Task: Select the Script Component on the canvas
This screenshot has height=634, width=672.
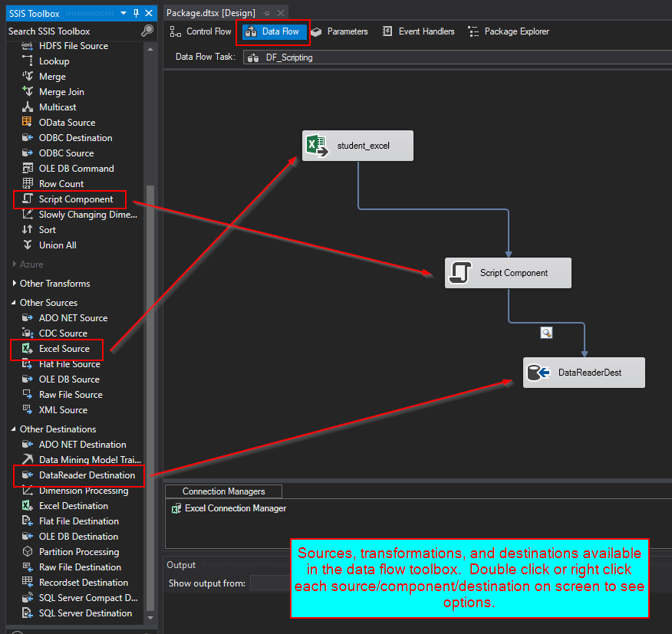Action: click(508, 273)
